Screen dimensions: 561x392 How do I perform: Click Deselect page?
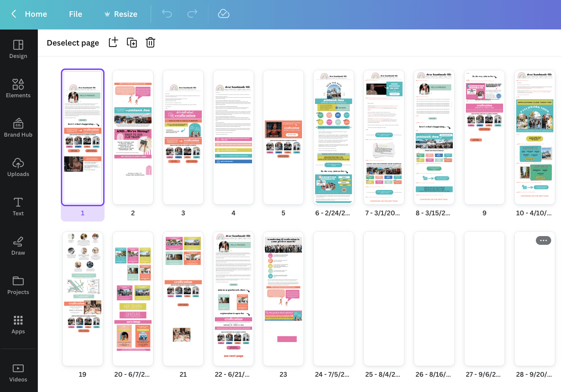pos(73,43)
